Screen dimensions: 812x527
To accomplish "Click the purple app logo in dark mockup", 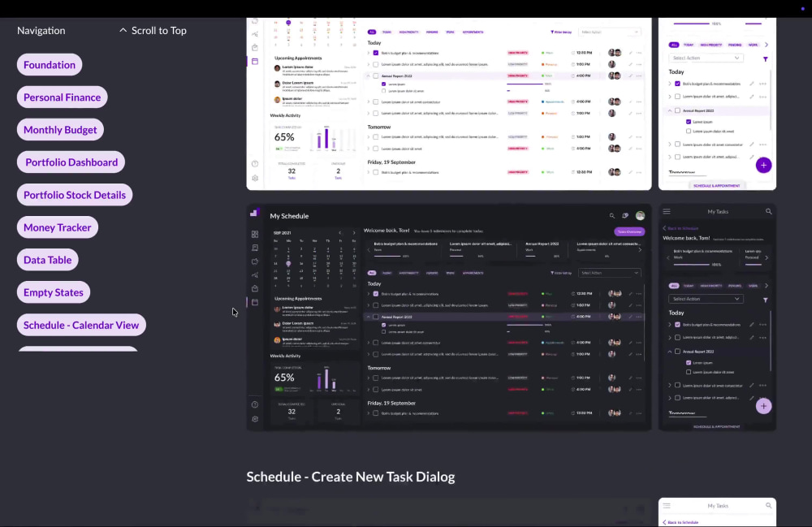I will 254,213.
